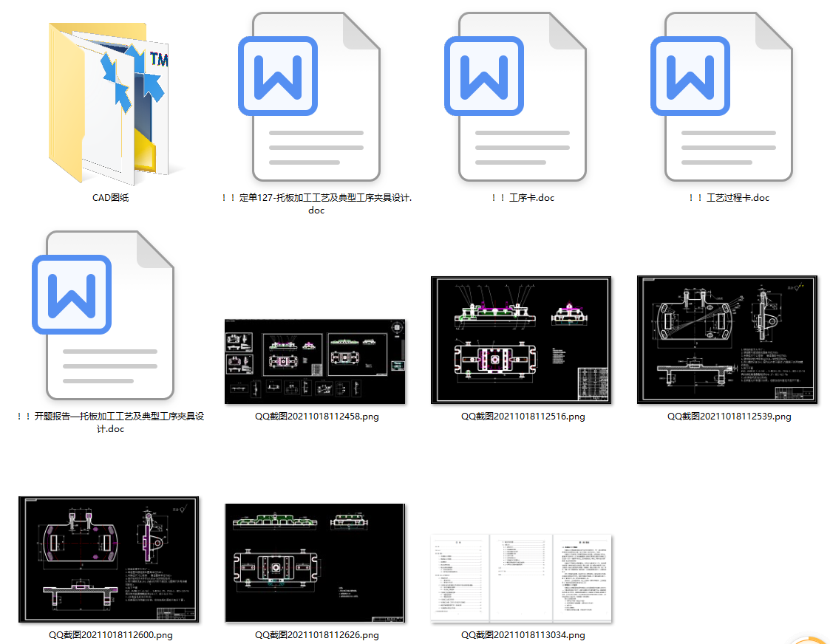Click the CAD图纸 folder name label
Screen dimensions: 830x644
(110, 198)
